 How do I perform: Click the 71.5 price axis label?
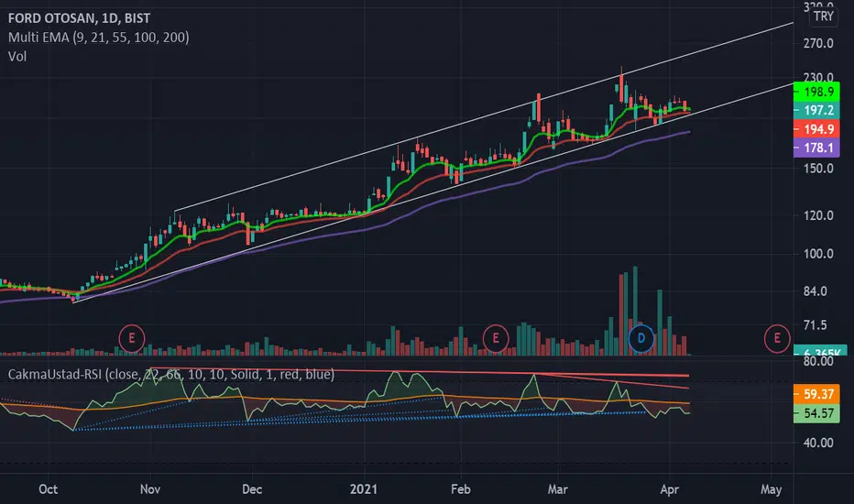pyautogui.click(x=816, y=325)
